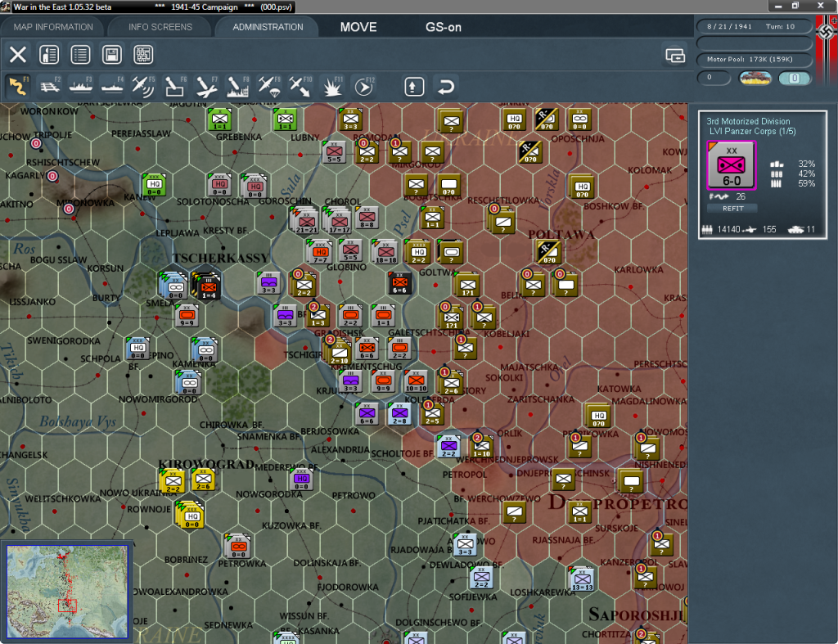Select Build fortification mode (F11) icon
Viewport: 838px width, 644px height.
click(332, 86)
